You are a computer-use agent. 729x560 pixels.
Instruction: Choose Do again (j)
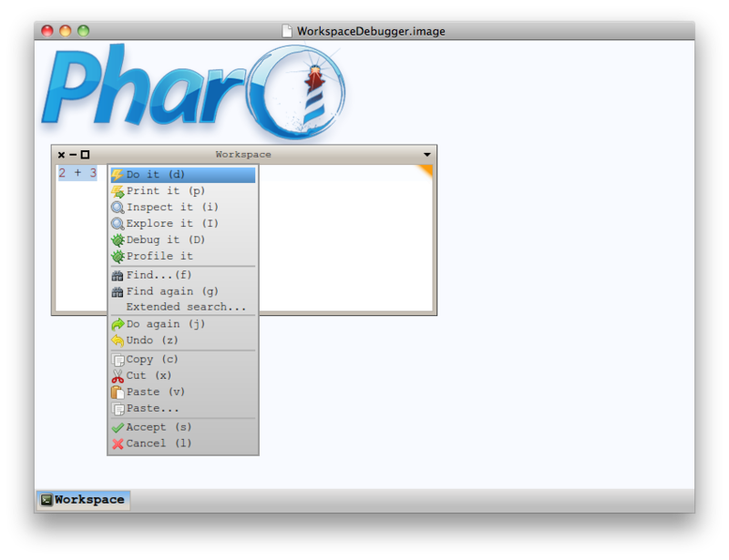pos(183,324)
